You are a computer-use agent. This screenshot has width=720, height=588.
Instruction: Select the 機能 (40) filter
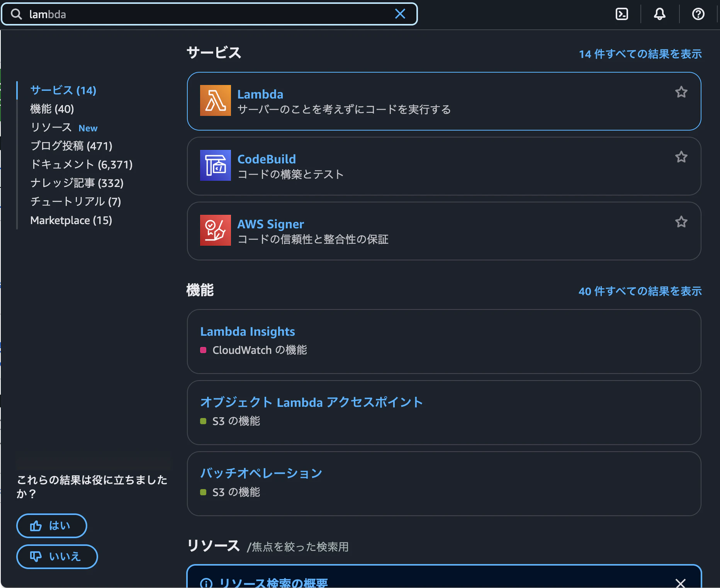52,109
